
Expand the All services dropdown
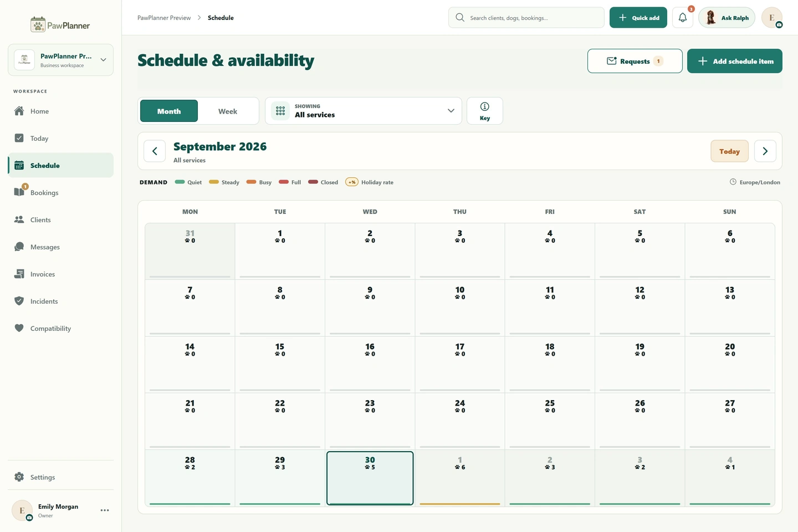[x=364, y=111]
